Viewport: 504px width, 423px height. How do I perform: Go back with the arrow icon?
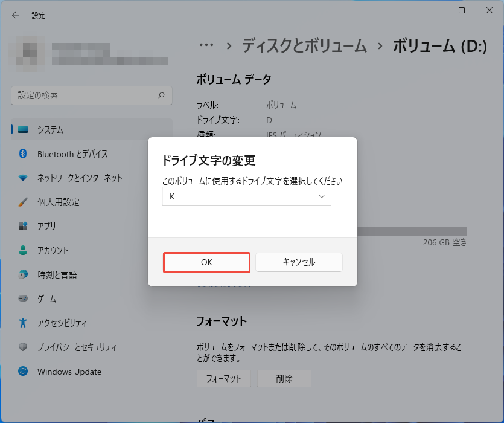[x=16, y=15]
